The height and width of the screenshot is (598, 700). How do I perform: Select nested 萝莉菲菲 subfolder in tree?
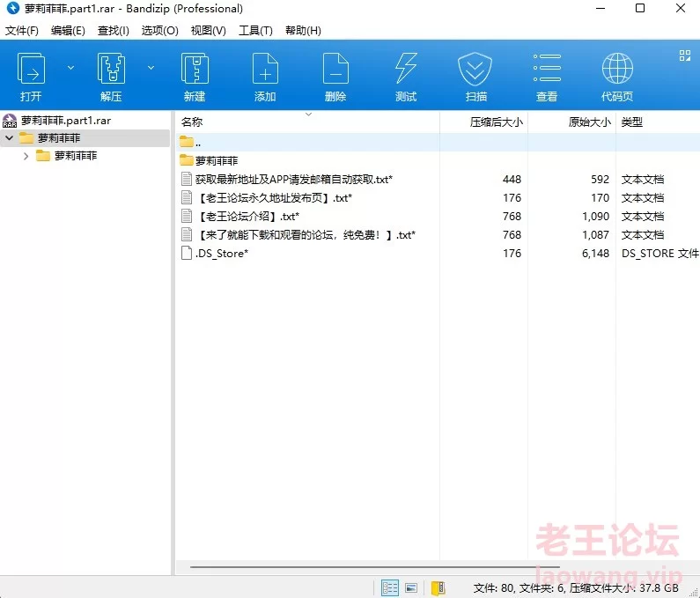pos(76,156)
